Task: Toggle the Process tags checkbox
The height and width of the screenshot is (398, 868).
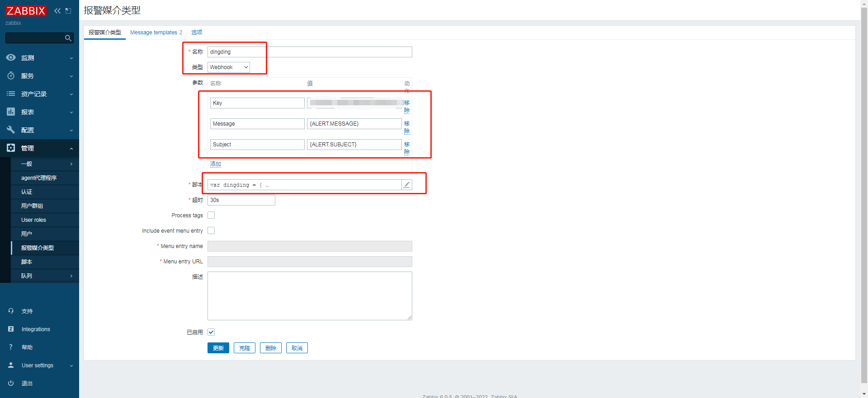Action: [x=211, y=215]
